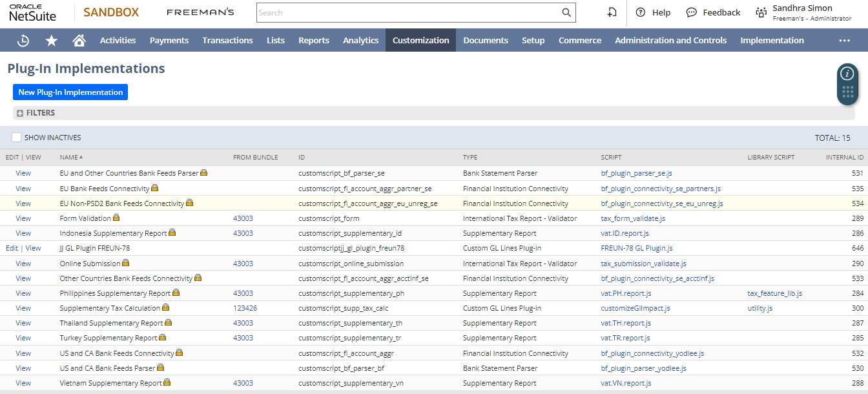Click Edit for JJ GL Plugin FREUN-78
Image resolution: width=868 pixels, height=394 pixels.
12,248
